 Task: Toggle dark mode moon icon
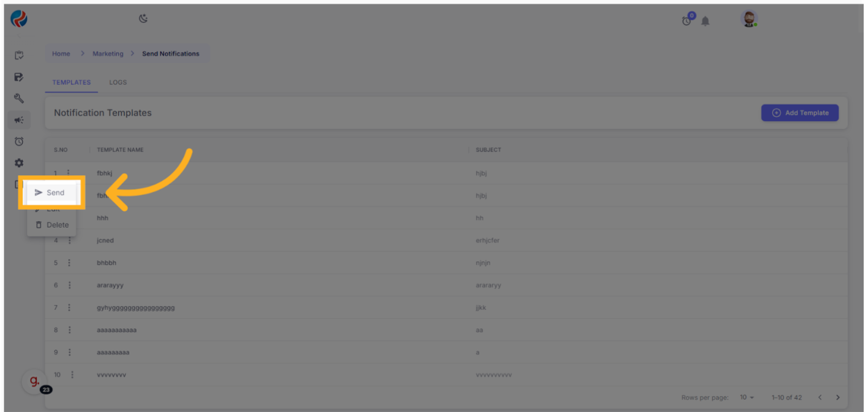click(x=143, y=18)
